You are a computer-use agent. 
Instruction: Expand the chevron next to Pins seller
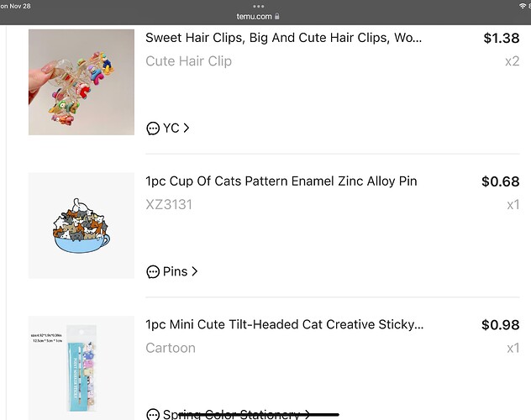point(195,272)
